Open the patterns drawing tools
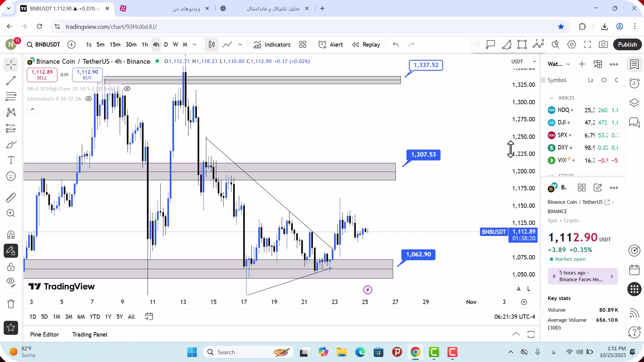Screen dimensions: 644x362 11,112
